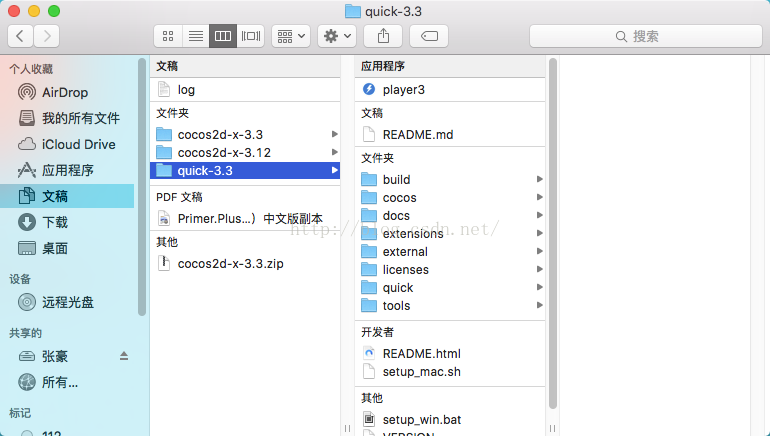This screenshot has height=436, width=770.
Task: Click the edit tags button
Action: tap(429, 36)
